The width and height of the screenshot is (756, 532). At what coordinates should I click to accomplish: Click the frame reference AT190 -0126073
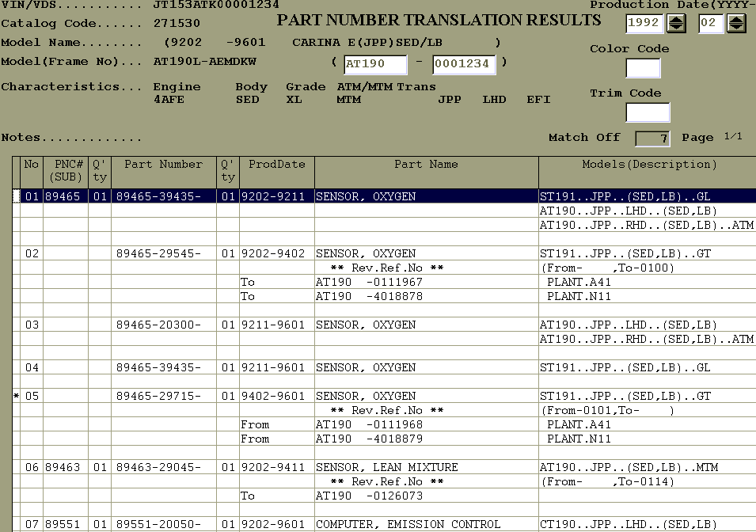point(370,496)
